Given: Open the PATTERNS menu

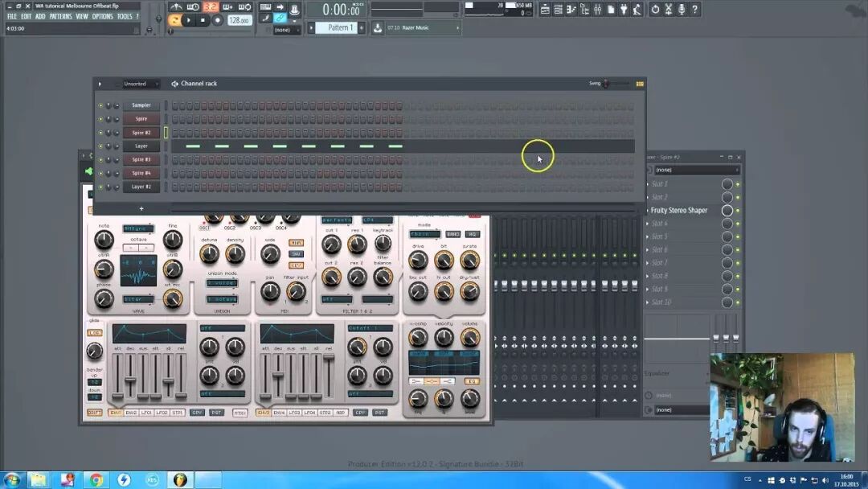Looking at the screenshot, I should (60, 17).
